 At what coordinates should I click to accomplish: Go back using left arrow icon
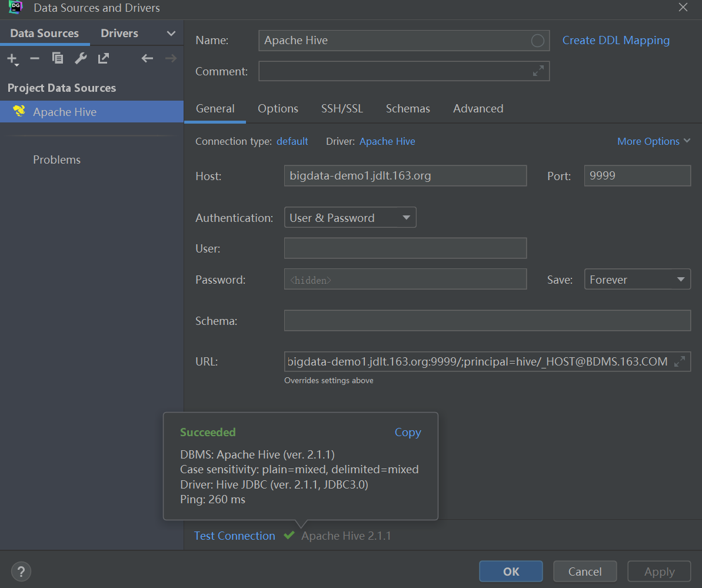pyautogui.click(x=147, y=58)
